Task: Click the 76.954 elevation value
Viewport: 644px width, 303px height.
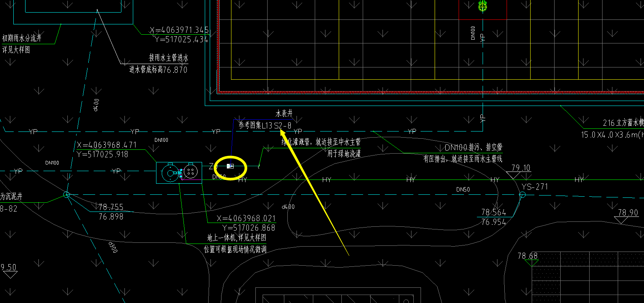Action: (494, 222)
